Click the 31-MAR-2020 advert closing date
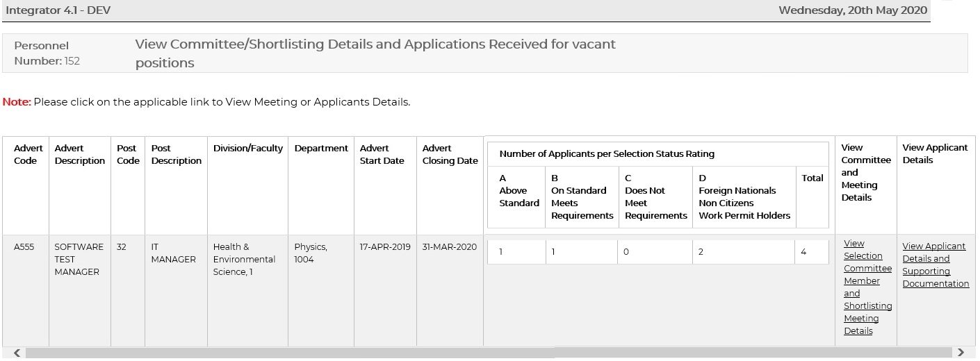The image size is (980, 361). coord(449,247)
